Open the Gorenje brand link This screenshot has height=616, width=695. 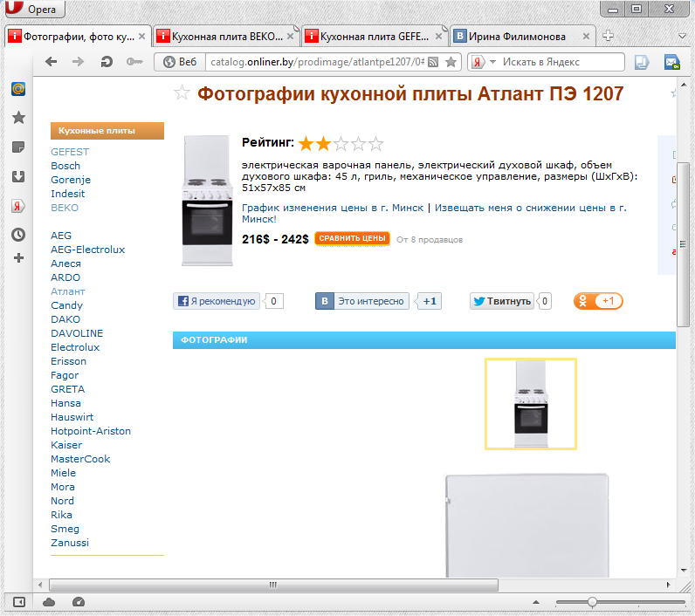click(71, 180)
